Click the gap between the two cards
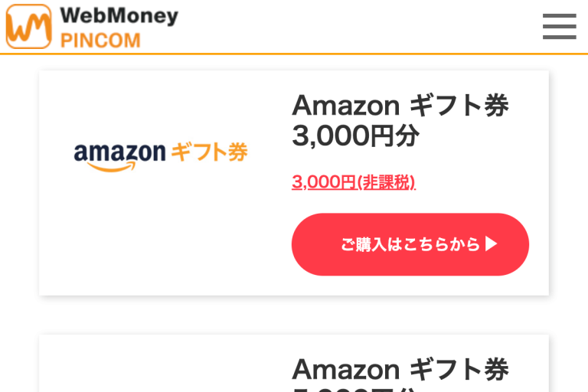 coord(294,315)
